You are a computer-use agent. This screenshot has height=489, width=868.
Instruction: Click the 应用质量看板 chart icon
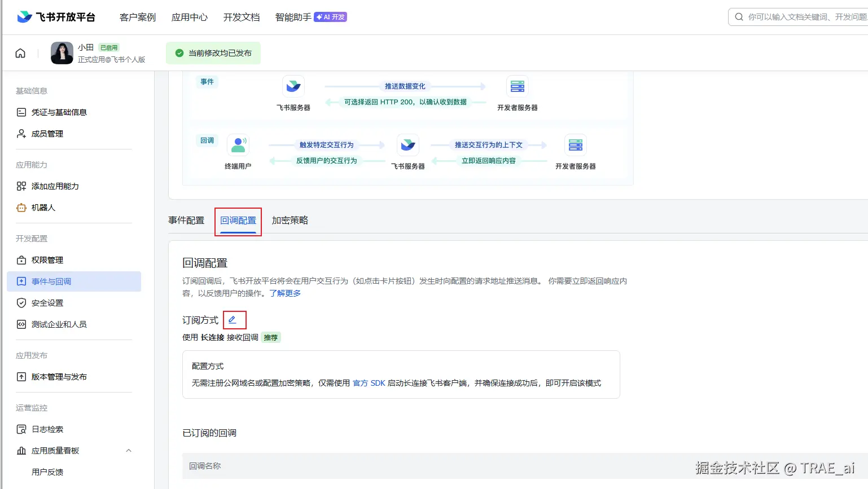(x=21, y=451)
